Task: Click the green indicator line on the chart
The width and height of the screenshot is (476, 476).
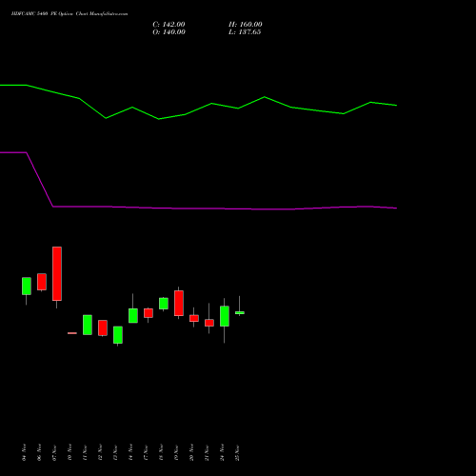Action: click(211, 104)
